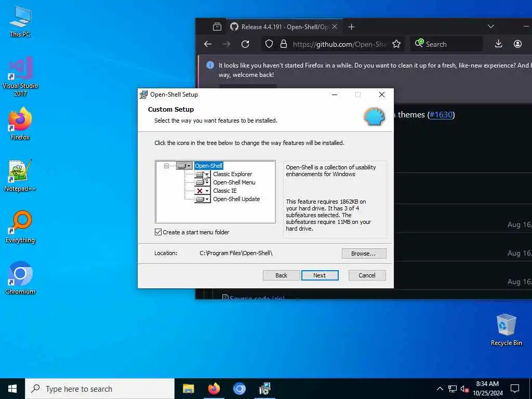Open the Open-Shell Update feature dropdown
The height and width of the screenshot is (399, 532).
pos(203,199)
